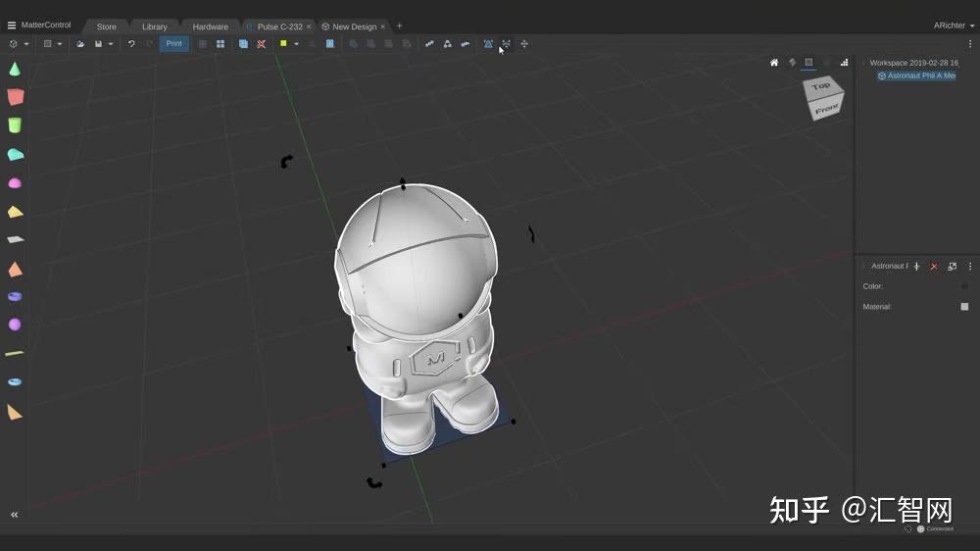Image resolution: width=980 pixels, height=551 pixels.
Task: Open the ARichter account dropdown
Action: click(x=954, y=25)
